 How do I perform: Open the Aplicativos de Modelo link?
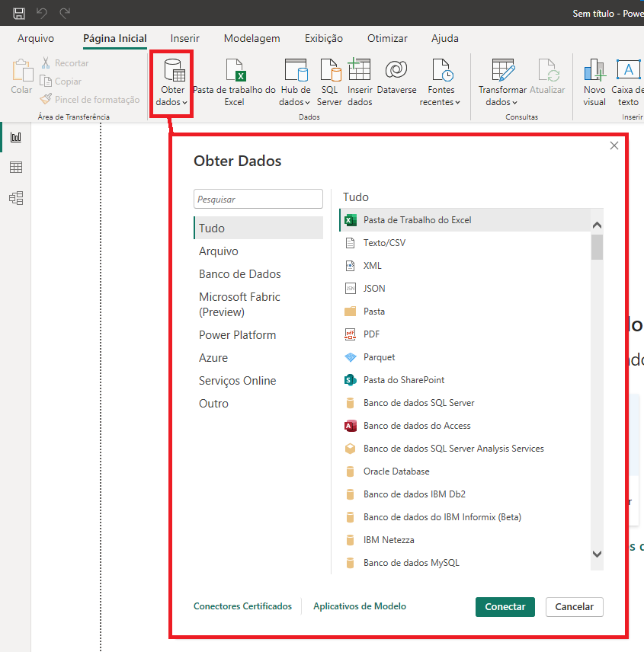tap(360, 606)
